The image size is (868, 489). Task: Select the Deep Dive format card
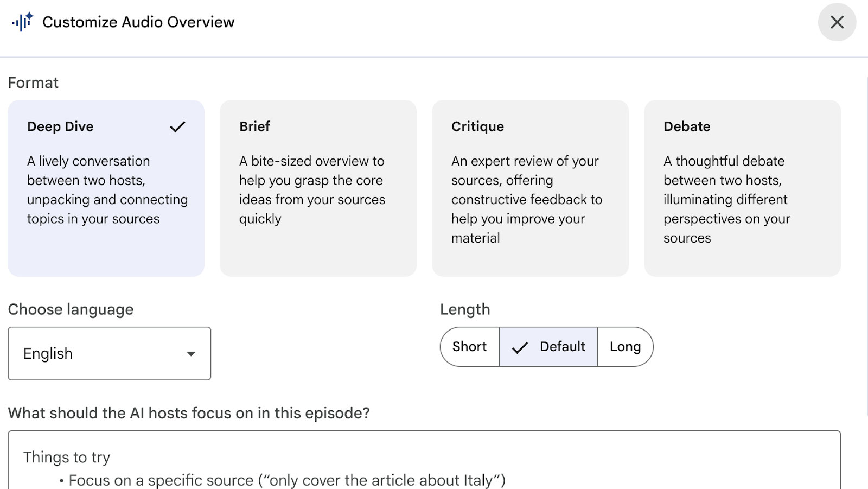point(106,188)
